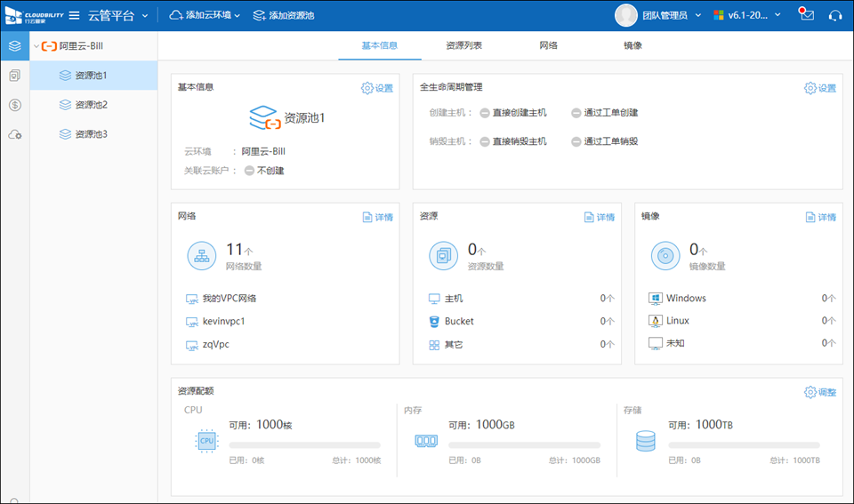The image size is (854, 504).
Task: Switch to the 镜像 tab
Action: pyautogui.click(x=632, y=45)
